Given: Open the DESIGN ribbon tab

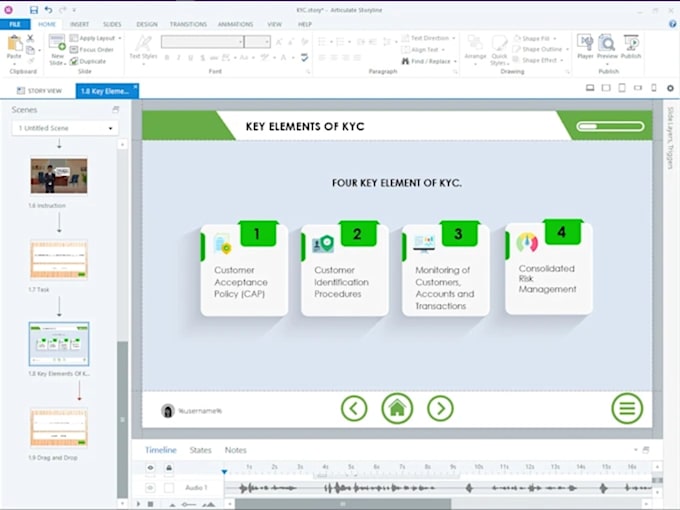Looking at the screenshot, I should coord(147,24).
